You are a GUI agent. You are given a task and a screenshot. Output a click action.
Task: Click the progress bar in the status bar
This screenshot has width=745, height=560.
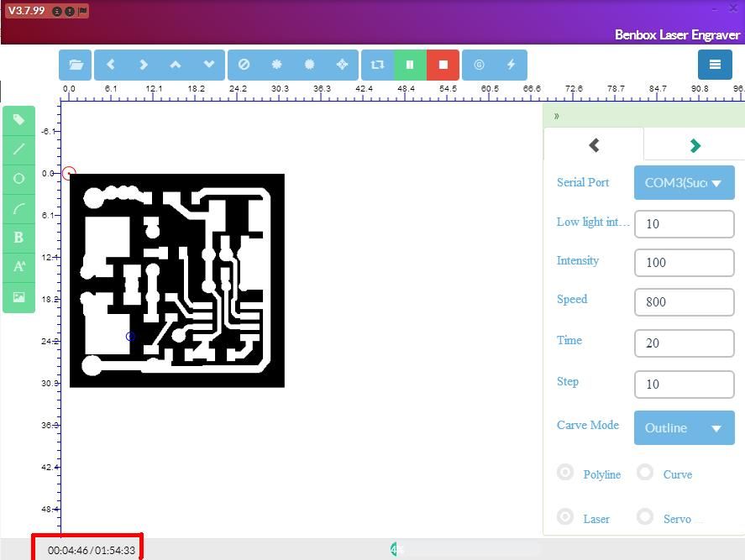tap(465, 550)
